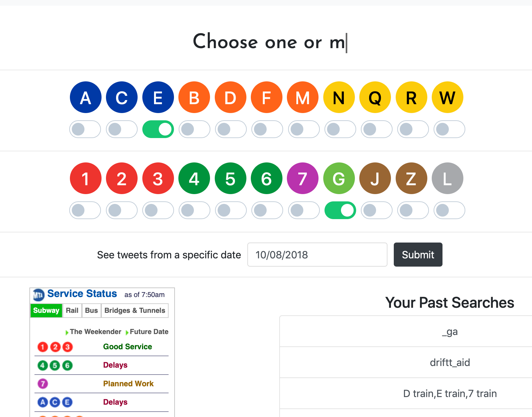The image size is (532, 417).
Task: Click the Submit button
Action: (418, 255)
